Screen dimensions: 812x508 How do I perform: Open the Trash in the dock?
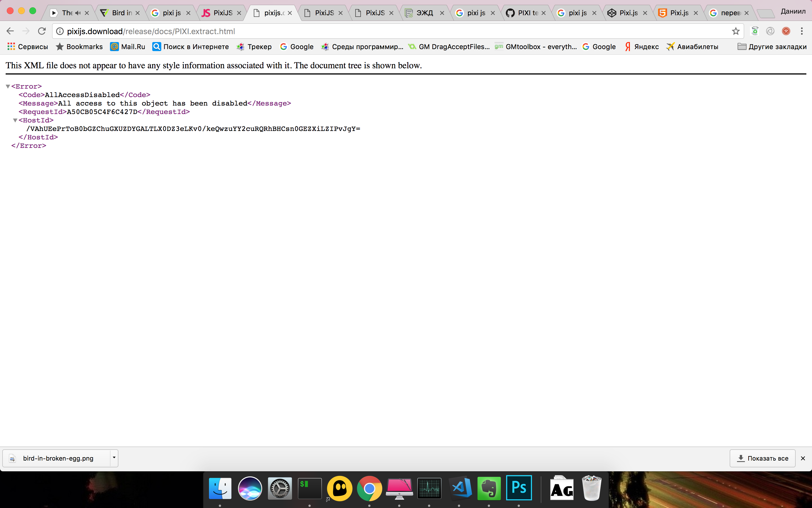point(592,488)
